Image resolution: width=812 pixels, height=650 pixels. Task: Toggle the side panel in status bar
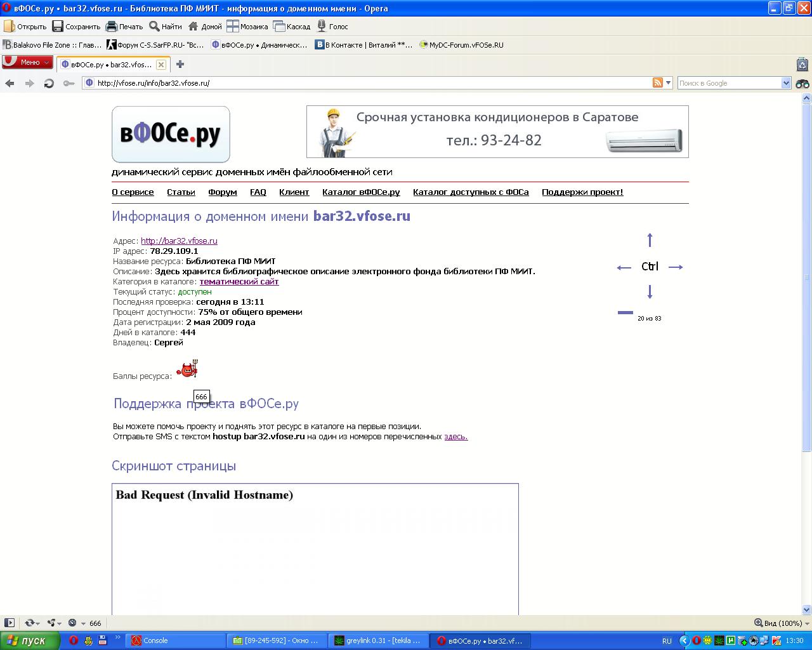click(x=9, y=623)
